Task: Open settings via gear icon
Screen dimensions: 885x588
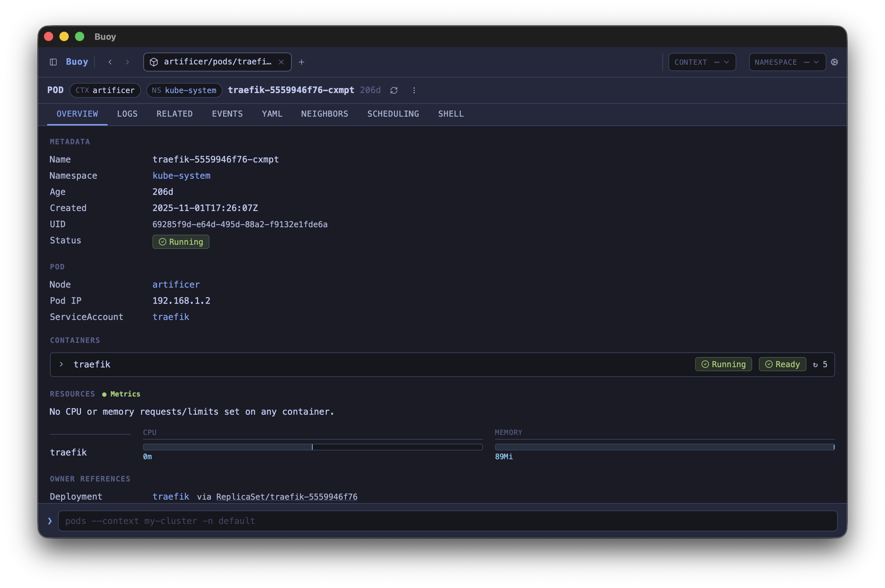Action: point(834,62)
